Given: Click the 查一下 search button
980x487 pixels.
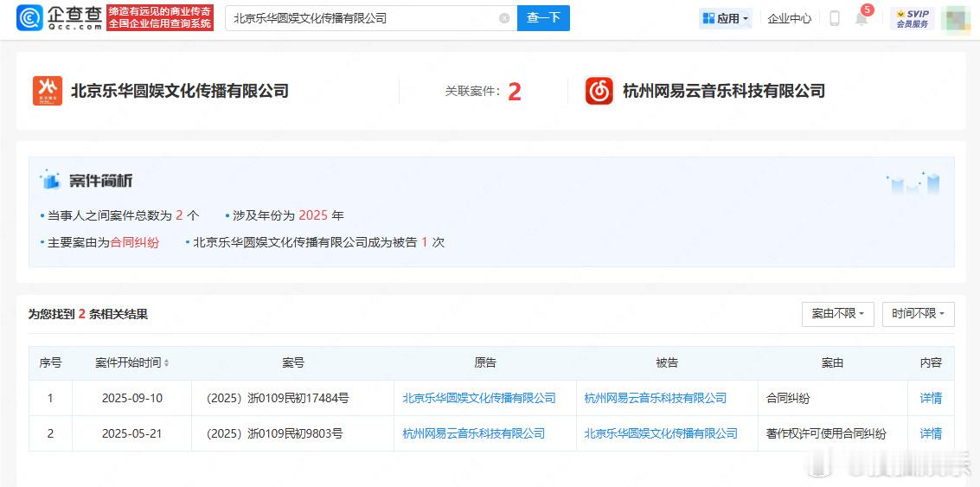Looking at the screenshot, I should click(543, 18).
